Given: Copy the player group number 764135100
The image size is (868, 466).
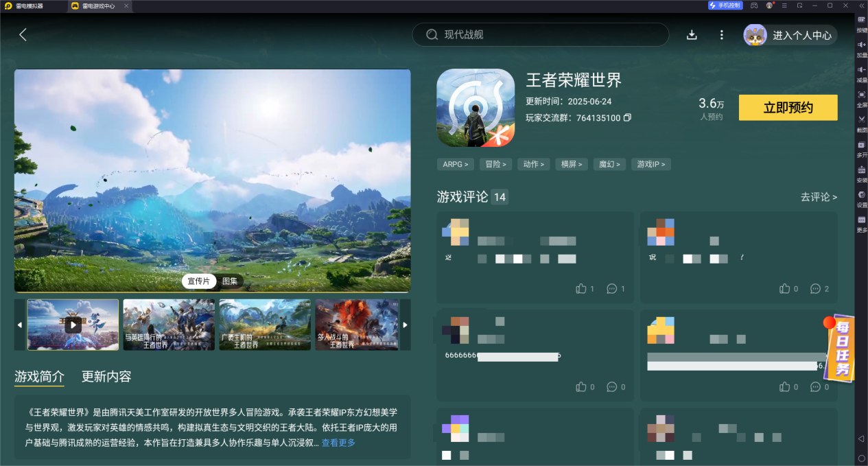Looking at the screenshot, I should [627, 118].
